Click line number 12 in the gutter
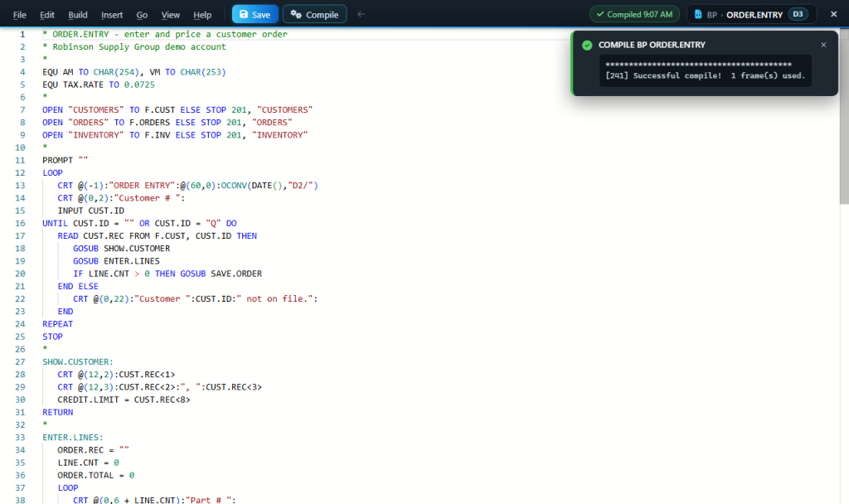849x504 pixels. click(20, 172)
